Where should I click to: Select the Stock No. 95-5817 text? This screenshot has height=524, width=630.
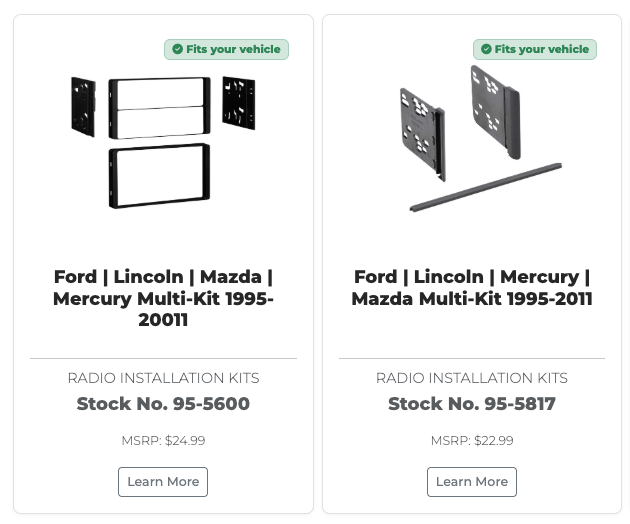tap(472, 404)
